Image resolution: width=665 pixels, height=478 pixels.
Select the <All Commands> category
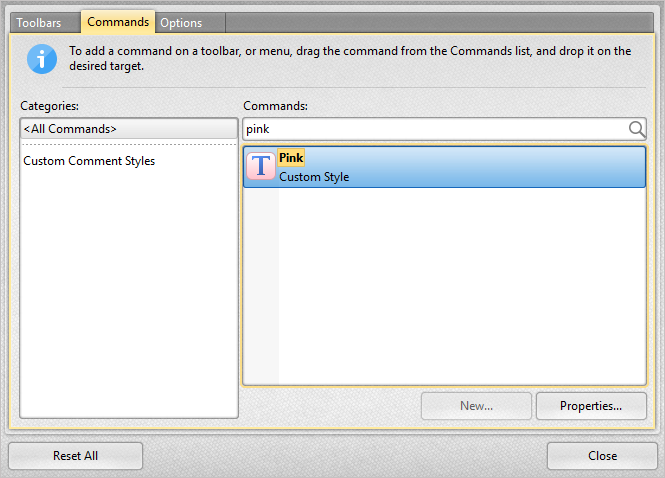(128, 129)
